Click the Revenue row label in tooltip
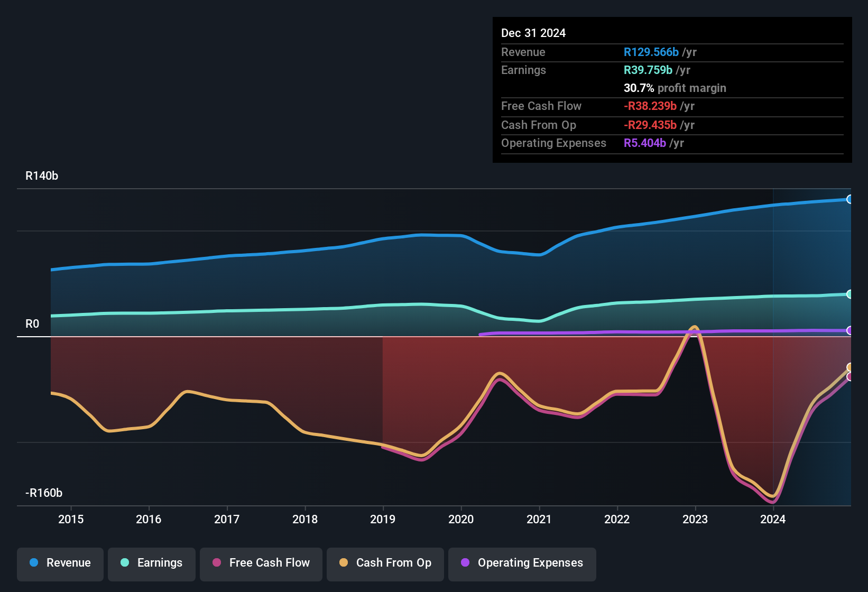Screen dimensions: 868x592 [x=523, y=52]
